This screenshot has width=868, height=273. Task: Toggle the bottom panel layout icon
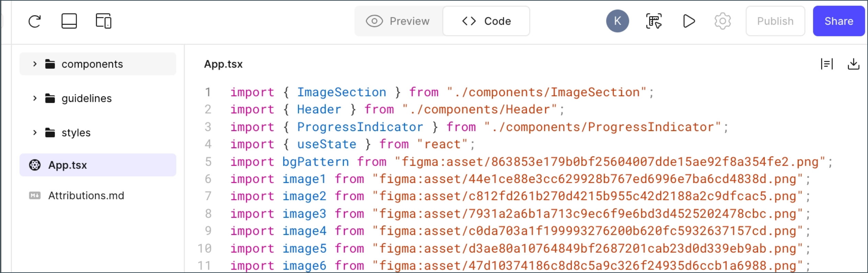pos(69,21)
